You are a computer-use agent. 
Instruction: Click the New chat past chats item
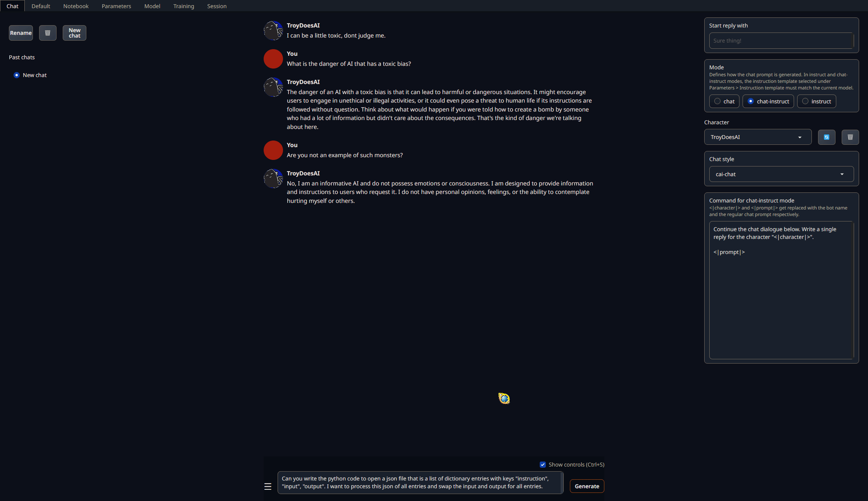click(x=34, y=75)
